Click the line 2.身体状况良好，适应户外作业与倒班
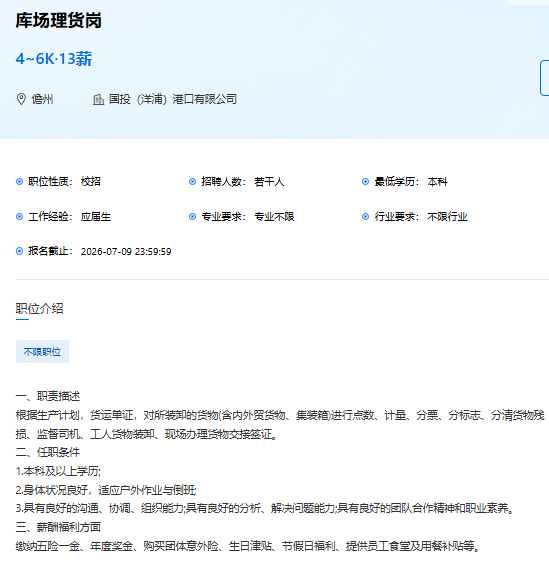 click(x=106, y=490)
